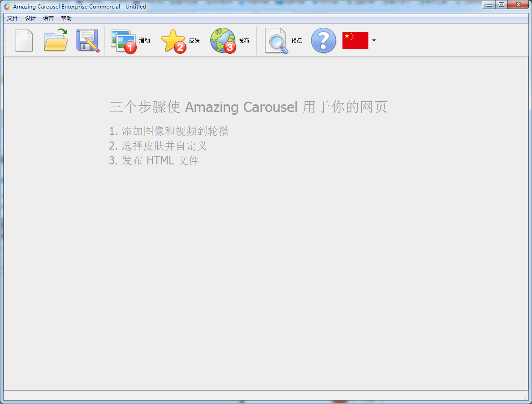This screenshot has width=532, height=404.
Task: Click text '2. 选择皮肤并自定义'
Action: 158,146
